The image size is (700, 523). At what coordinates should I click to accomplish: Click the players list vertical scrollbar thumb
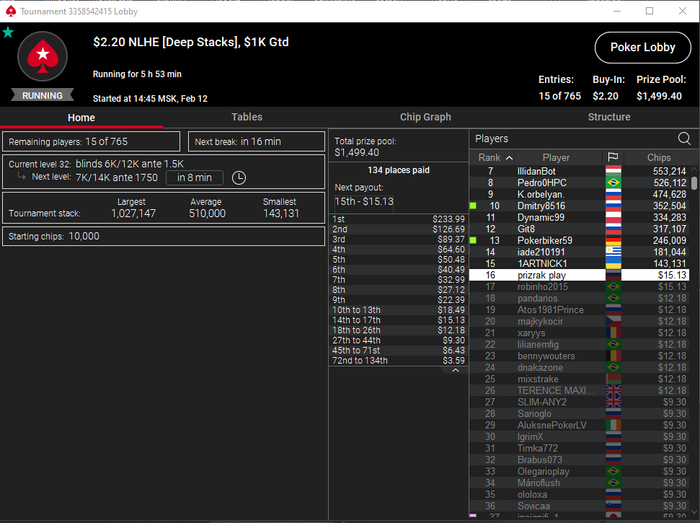pyautogui.click(x=694, y=183)
